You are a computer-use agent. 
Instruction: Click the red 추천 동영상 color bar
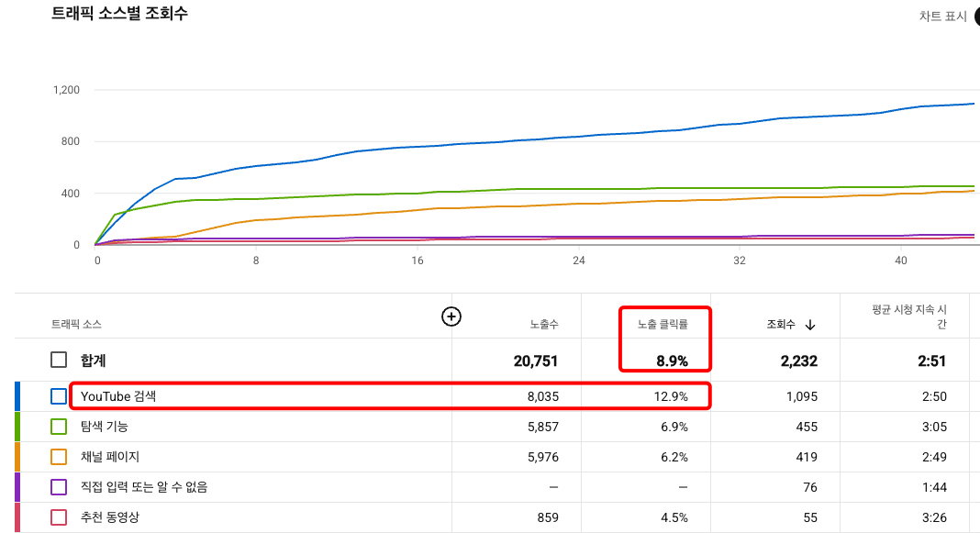[17, 517]
